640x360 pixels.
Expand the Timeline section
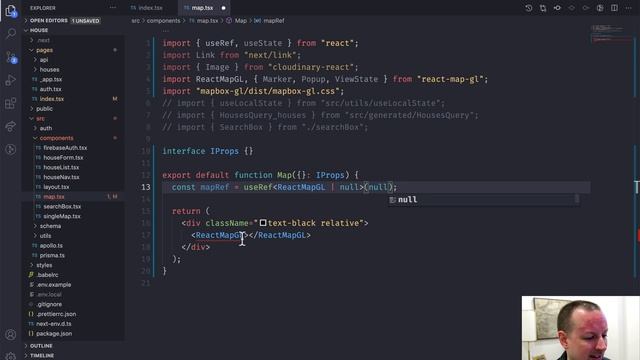(x=42, y=356)
